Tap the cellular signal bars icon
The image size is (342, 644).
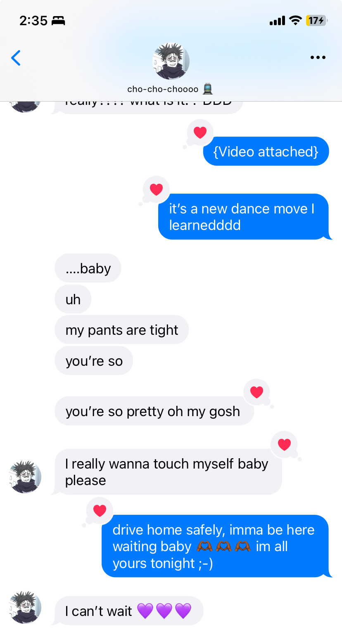tap(277, 20)
